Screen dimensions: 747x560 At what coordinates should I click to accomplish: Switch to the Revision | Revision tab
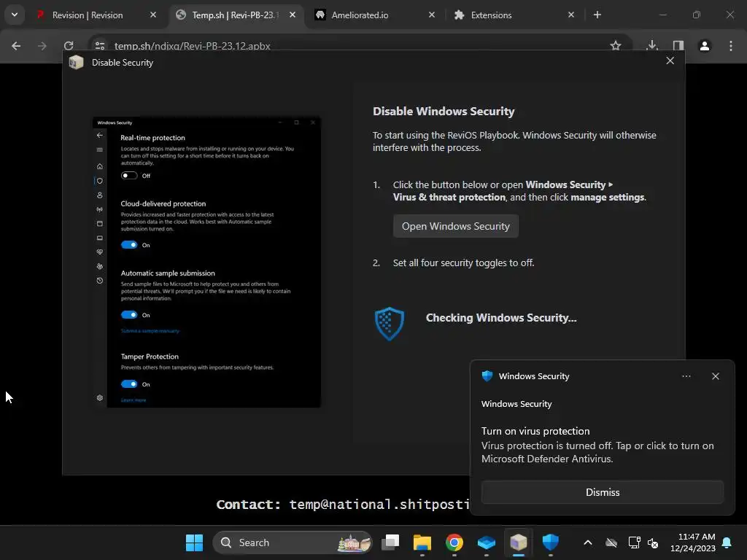(88, 15)
